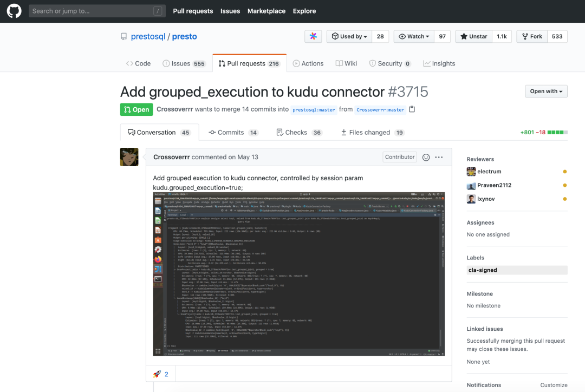Expand the Open with dropdown
585x392 pixels.
click(x=546, y=92)
